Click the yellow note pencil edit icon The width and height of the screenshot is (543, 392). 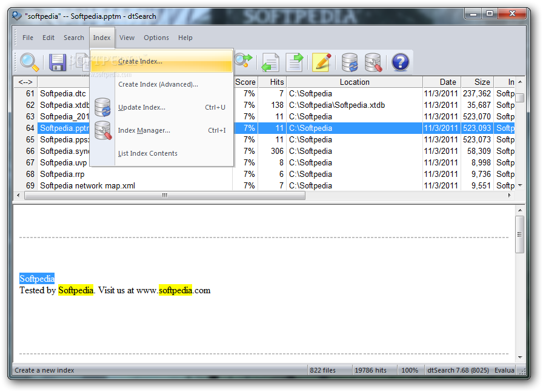[x=321, y=62]
